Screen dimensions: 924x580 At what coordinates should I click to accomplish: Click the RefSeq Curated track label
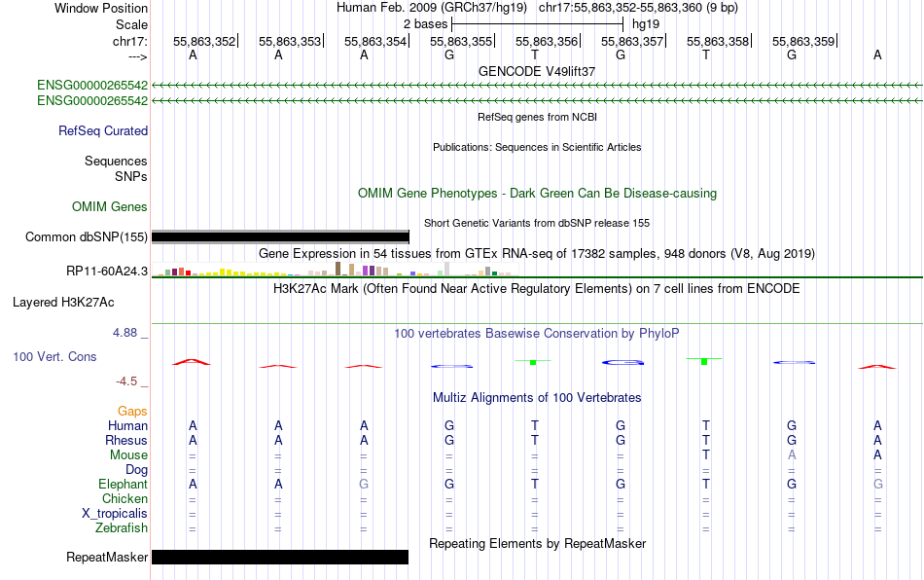pos(103,130)
